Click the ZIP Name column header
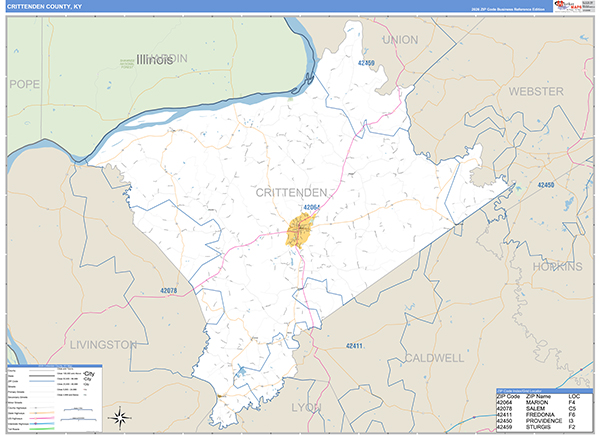Viewport: 600px width, 435px height. [538, 397]
